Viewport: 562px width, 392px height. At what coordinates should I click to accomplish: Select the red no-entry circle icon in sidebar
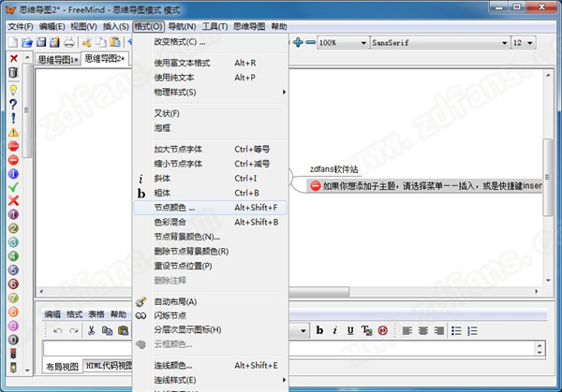tap(13, 160)
